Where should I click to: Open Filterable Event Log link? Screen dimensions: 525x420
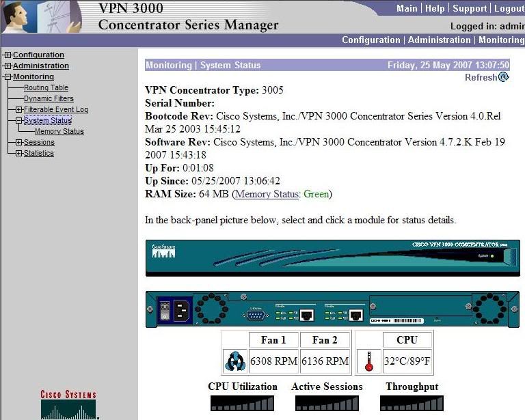tap(56, 110)
